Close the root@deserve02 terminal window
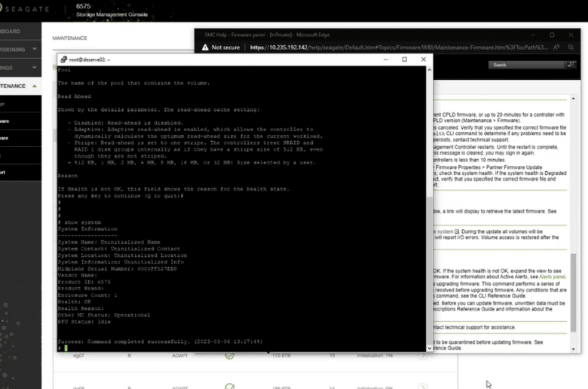Screen dimensions: 588x389 (424, 60)
